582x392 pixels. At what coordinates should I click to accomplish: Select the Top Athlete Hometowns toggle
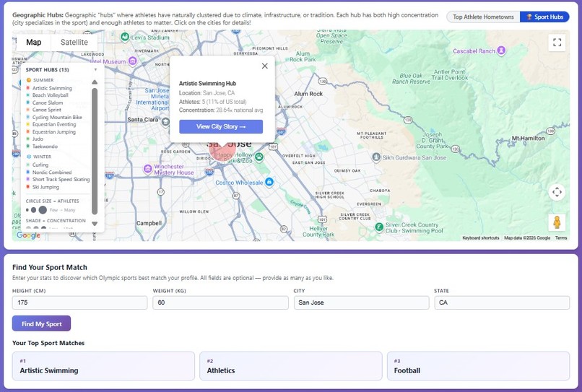[483, 17]
